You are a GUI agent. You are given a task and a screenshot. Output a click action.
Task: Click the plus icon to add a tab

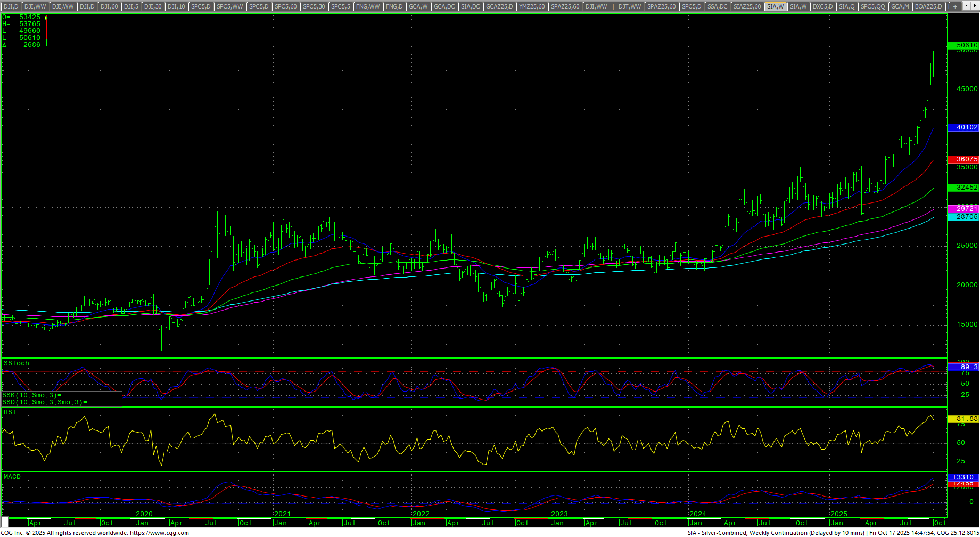point(956,6)
